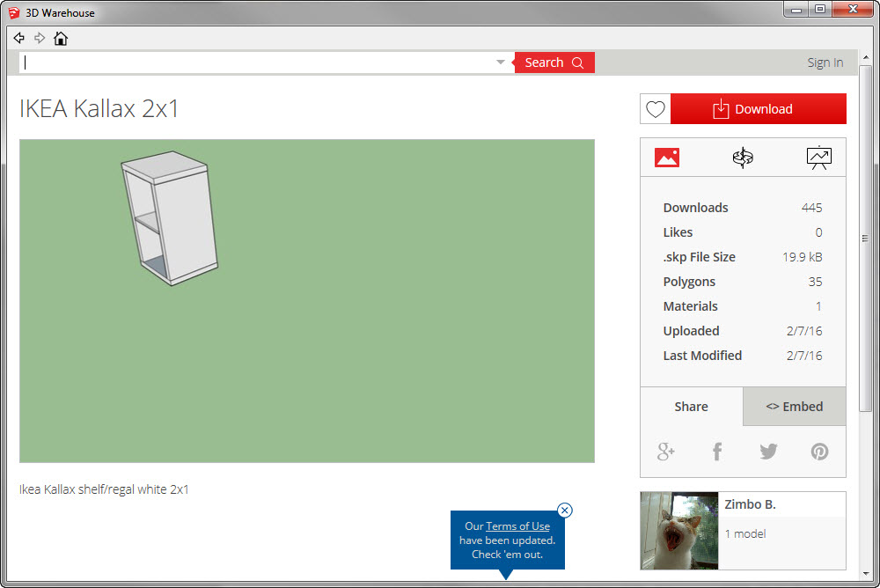Click the 'Ikea Kallax shelf/regal white 2x1' description
The width and height of the screenshot is (880, 588).
pyautogui.click(x=104, y=489)
